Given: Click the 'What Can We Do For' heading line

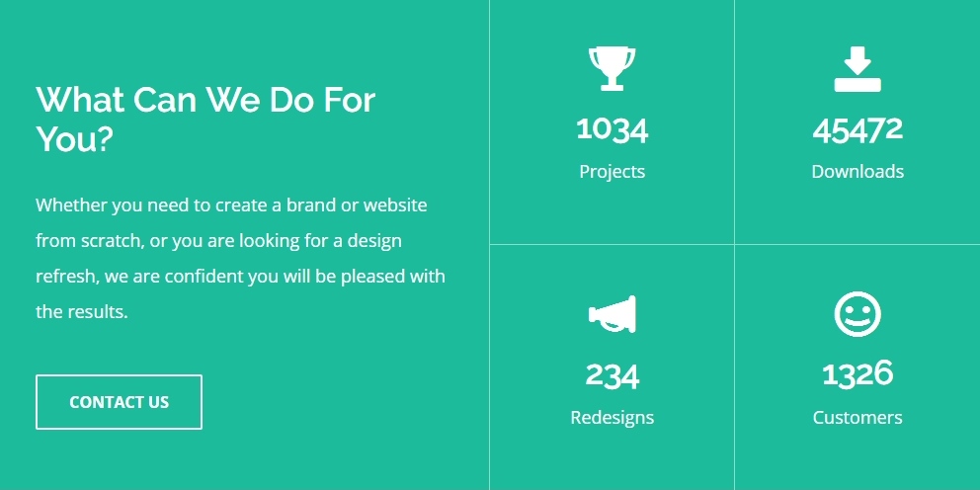Looking at the screenshot, I should click(205, 100).
